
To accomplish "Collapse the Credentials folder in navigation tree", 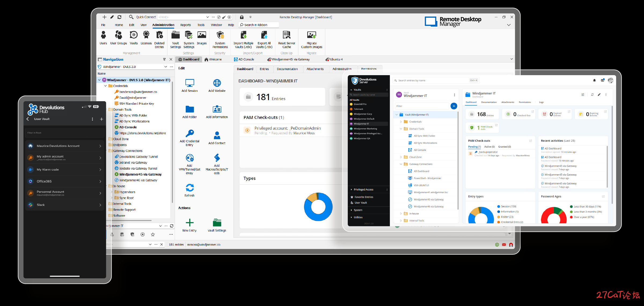I will pyautogui.click(x=105, y=86).
